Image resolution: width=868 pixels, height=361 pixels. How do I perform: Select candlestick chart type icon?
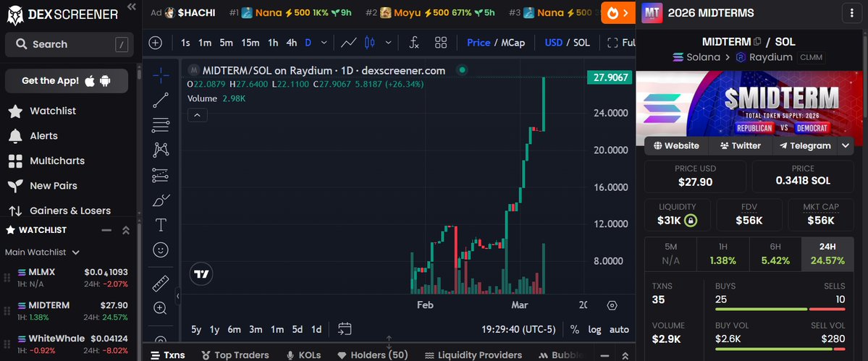coord(370,43)
